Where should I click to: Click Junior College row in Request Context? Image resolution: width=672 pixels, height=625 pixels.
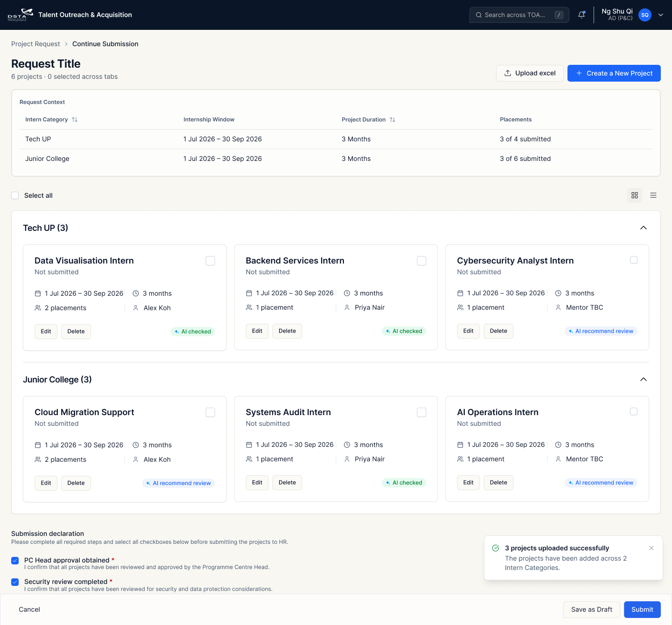336,159
